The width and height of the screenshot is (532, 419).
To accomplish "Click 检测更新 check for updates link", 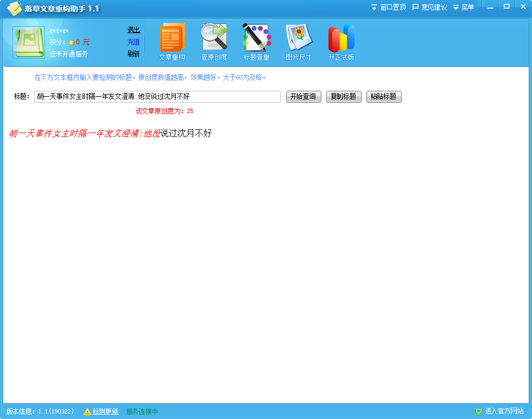I will click(105, 411).
